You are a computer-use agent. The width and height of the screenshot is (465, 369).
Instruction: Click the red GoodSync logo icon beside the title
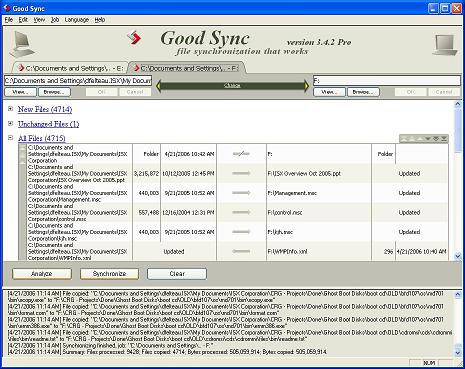pyautogui.click(x=134, y=38)
